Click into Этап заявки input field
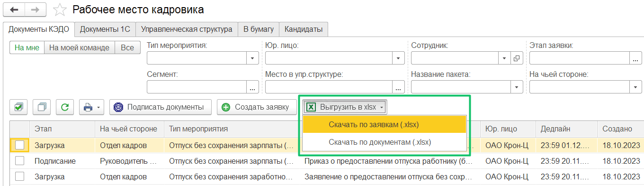 (x=580, y=58)
